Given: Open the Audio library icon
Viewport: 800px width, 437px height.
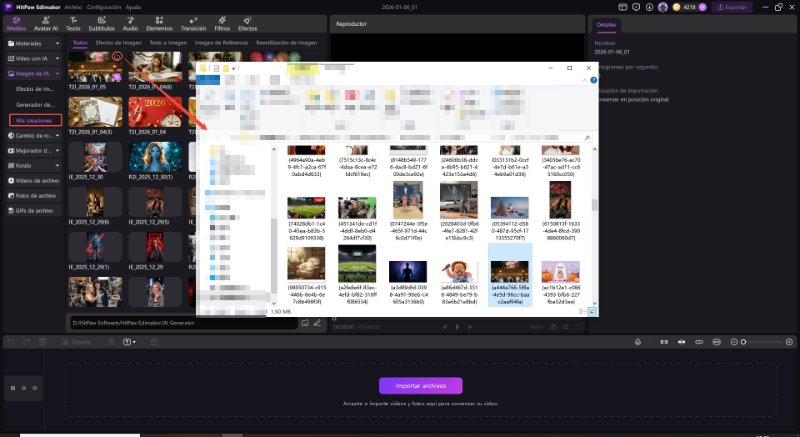Looking at the screenshot, I should click(x=130, y=24).
